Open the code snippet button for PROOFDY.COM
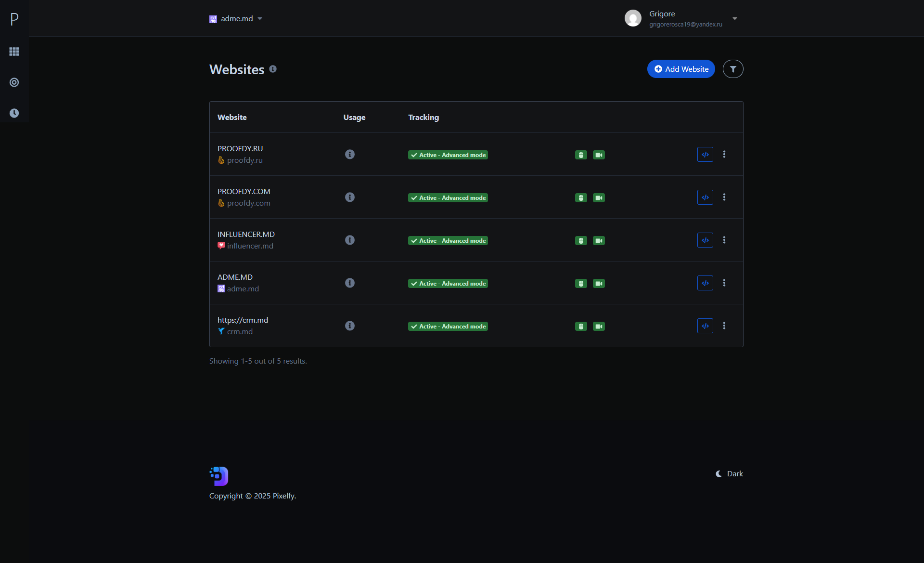Screen dimensions: 924x563 click(705, 197)
